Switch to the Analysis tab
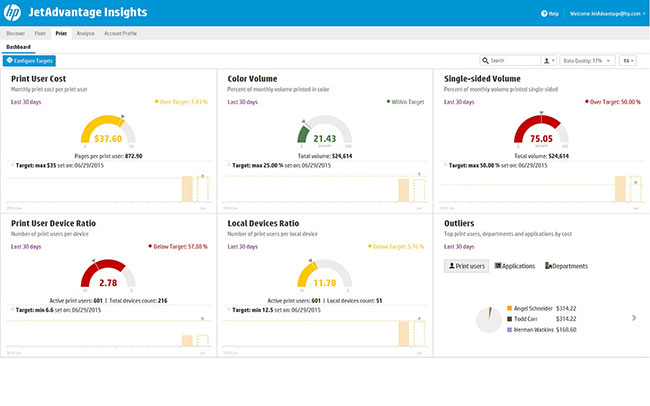The height and width of the screenshot is (406, 650). pyautogui.click(x=85, y=33)
